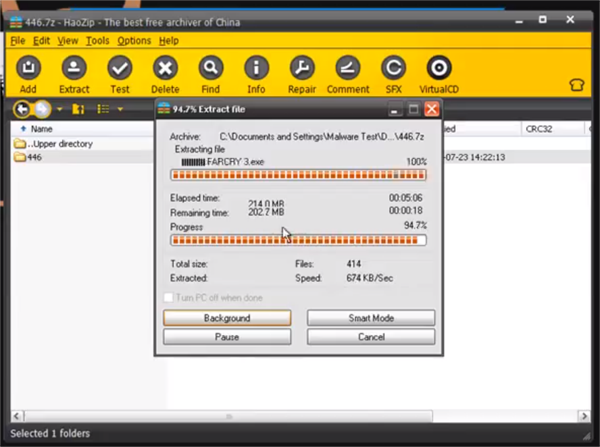The height and width of the screenshot is (447, 600).
Task: Toggle Turn PC off when done checkbox
Action: pos(168,297)
